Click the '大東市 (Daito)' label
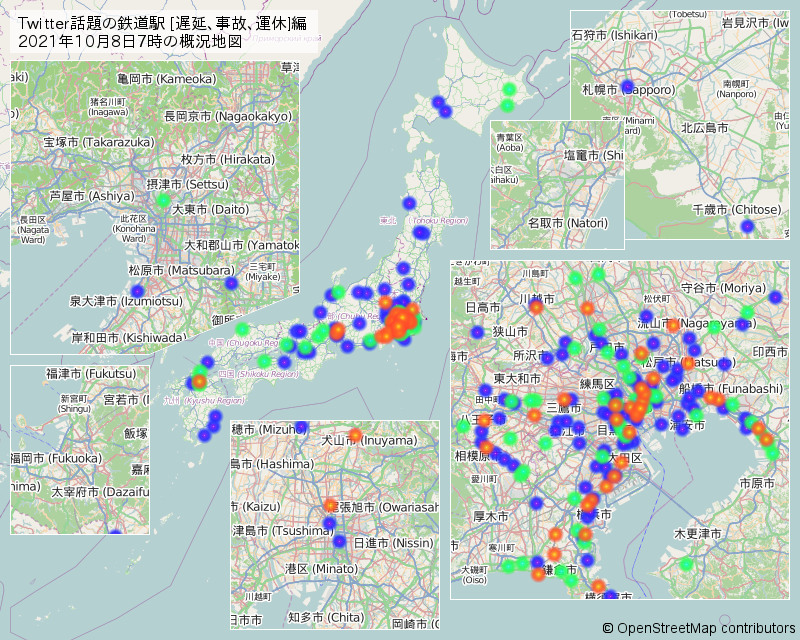Viewport: 800px width, 640px height. (x=211, y=209)
